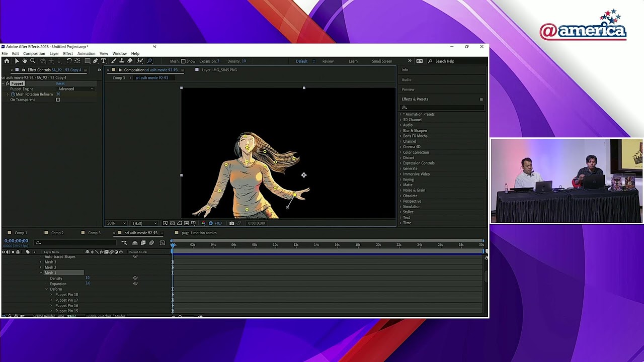
Task: Select the Hand tool
Action: coord(25,61)
